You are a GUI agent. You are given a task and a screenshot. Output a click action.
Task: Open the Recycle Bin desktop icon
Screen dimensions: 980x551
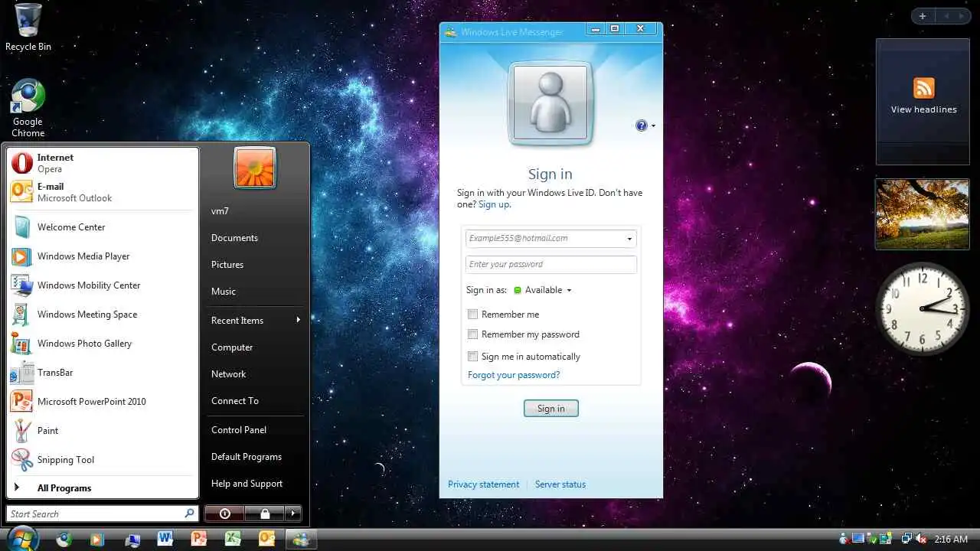pos(28,27)
